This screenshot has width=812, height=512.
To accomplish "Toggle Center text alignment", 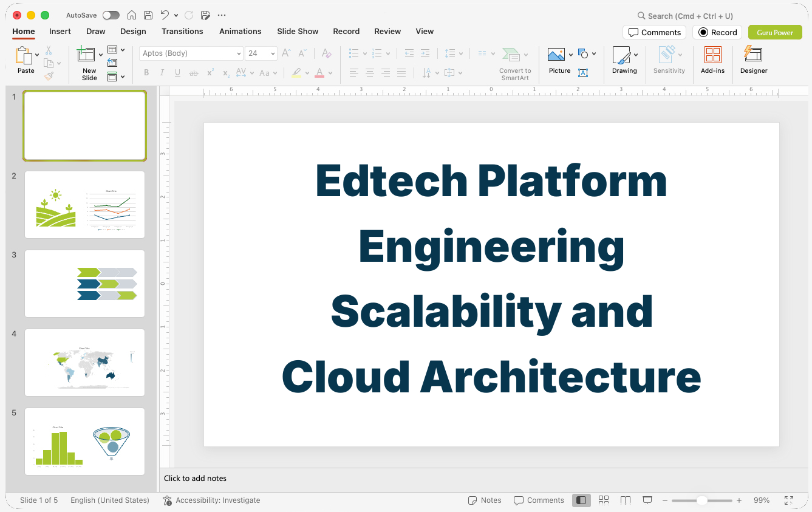I will click(x=370, y=73).
